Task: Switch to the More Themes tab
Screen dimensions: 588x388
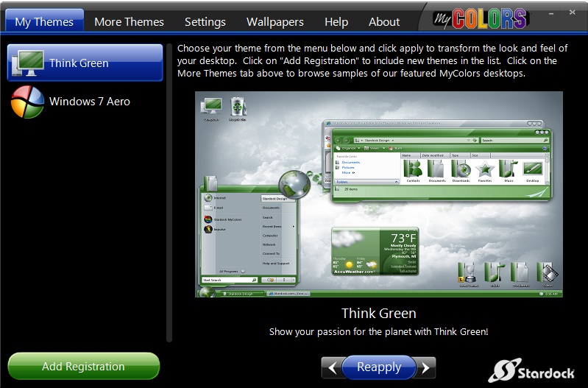Action: click(x=129, y=22)
